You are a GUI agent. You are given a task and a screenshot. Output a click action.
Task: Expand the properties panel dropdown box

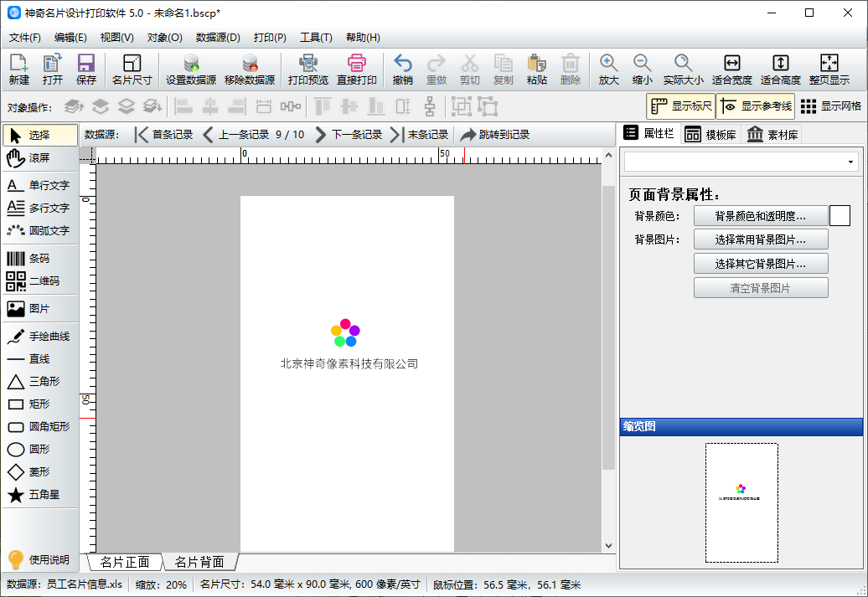coord(741,162)
